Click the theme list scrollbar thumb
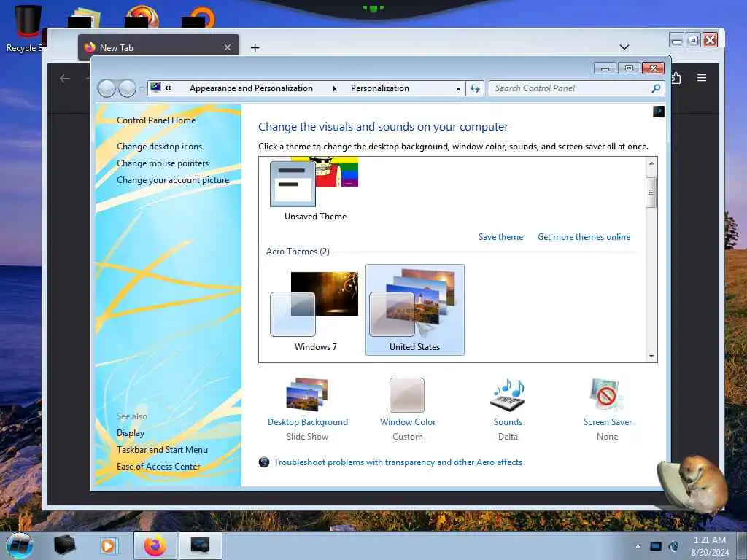The image size is (747, 560). coord(651,192)
